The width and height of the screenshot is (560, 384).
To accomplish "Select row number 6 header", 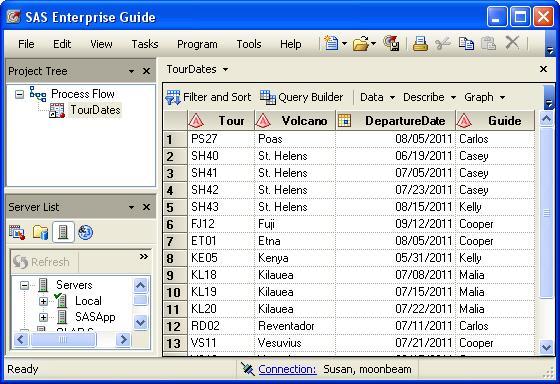I will point(175,224).
